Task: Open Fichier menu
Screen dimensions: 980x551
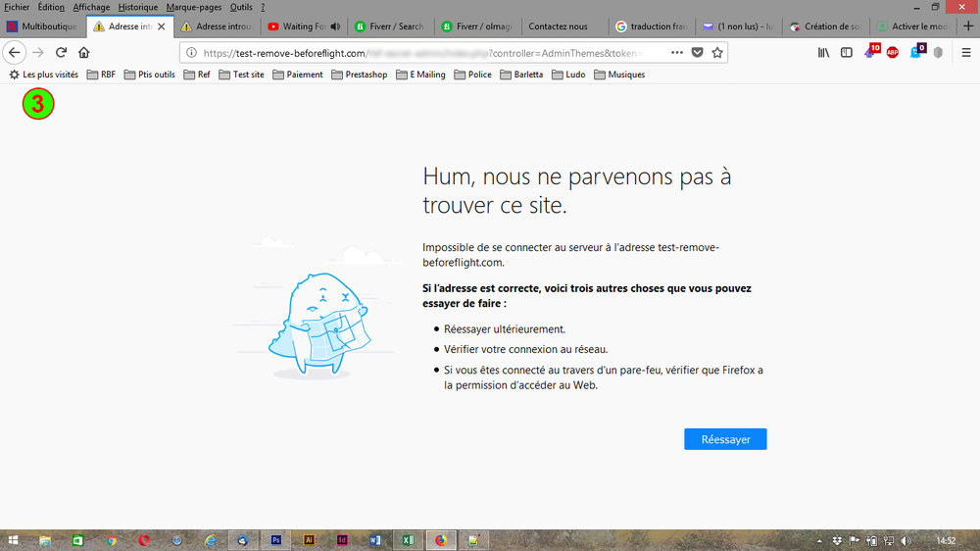Action: 17,7
